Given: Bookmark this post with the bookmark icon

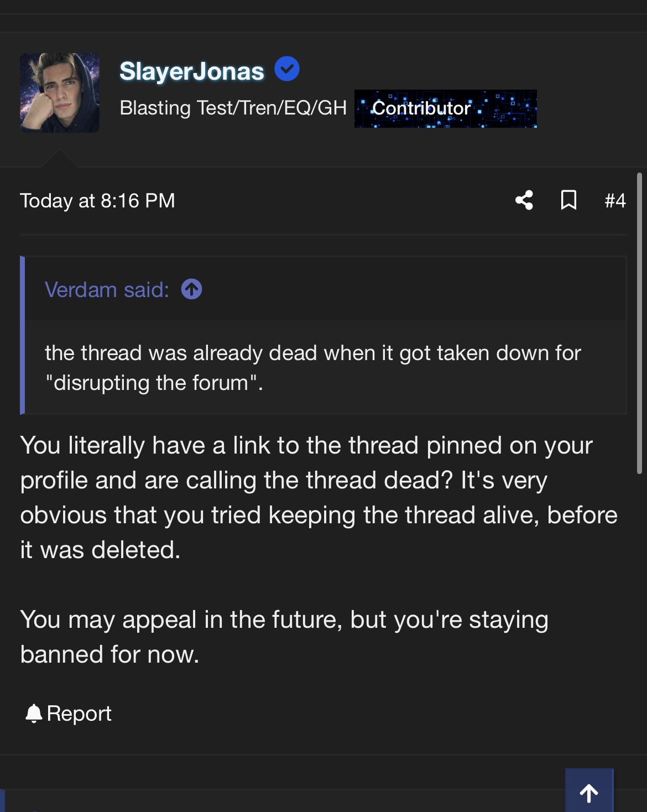Looking at the screenshot, I should 568,200.
